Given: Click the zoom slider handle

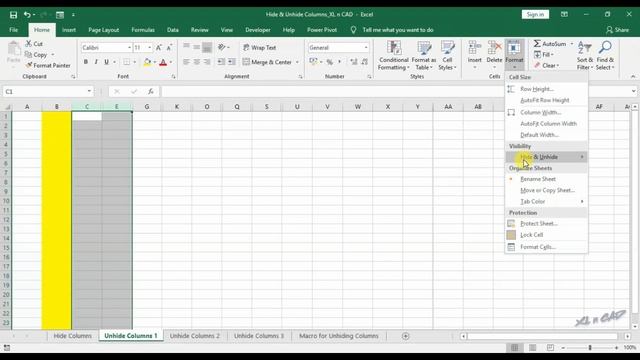Looking at the screenshot, I should (590, 347).
